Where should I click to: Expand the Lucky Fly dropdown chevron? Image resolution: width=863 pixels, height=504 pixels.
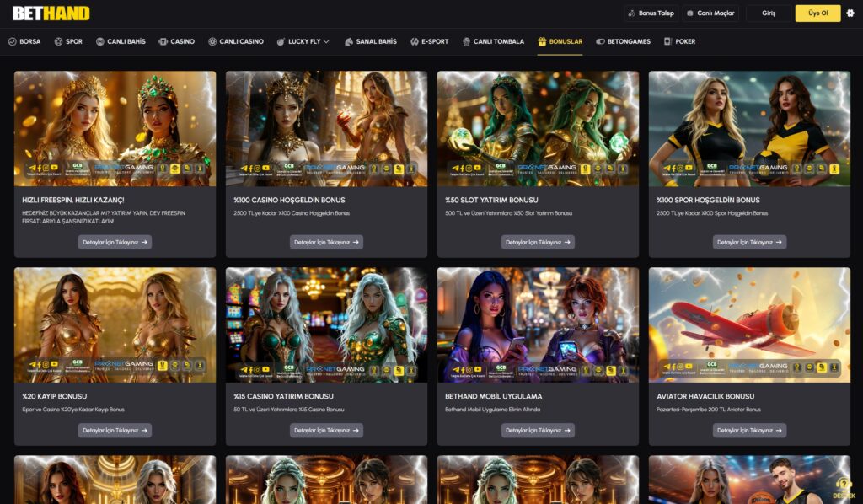pos(326,41)
